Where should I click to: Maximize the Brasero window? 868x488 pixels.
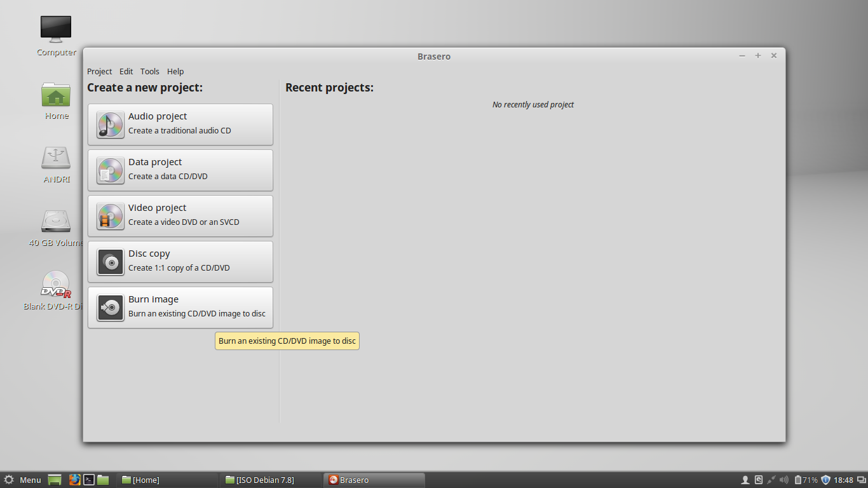pyautogui.click(x=758, y=56)
